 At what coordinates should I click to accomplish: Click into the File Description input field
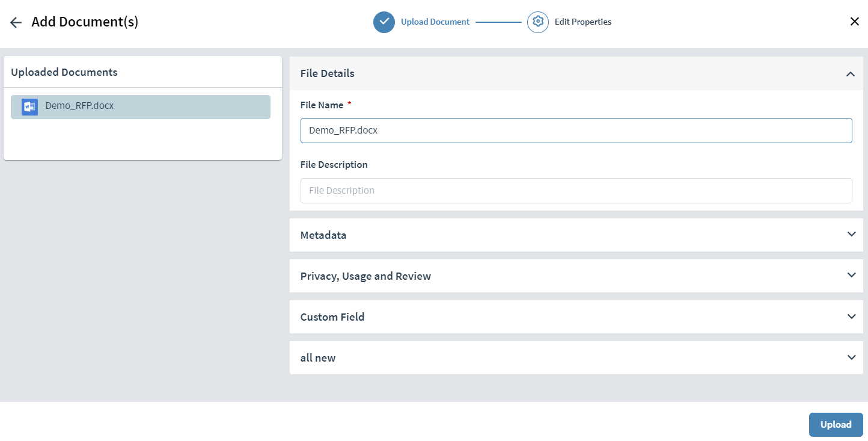pos(576,191)
